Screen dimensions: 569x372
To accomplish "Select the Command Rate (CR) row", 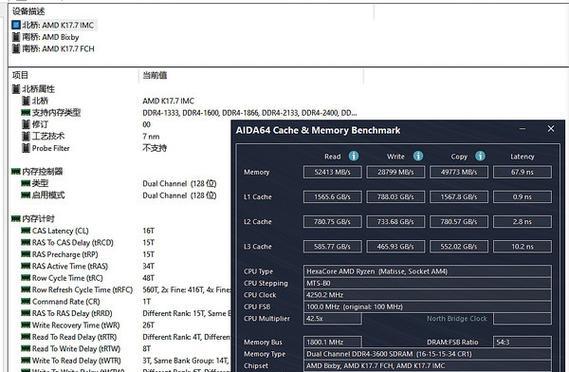I will [61, 302].
